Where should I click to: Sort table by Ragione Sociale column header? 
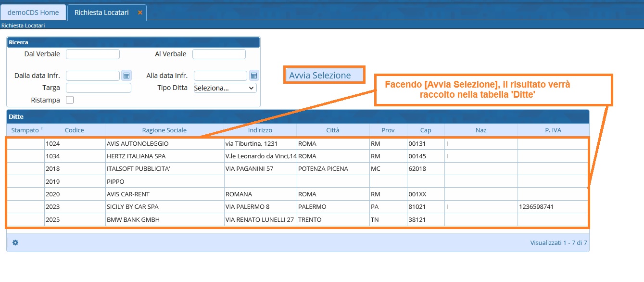pos(164,130)
